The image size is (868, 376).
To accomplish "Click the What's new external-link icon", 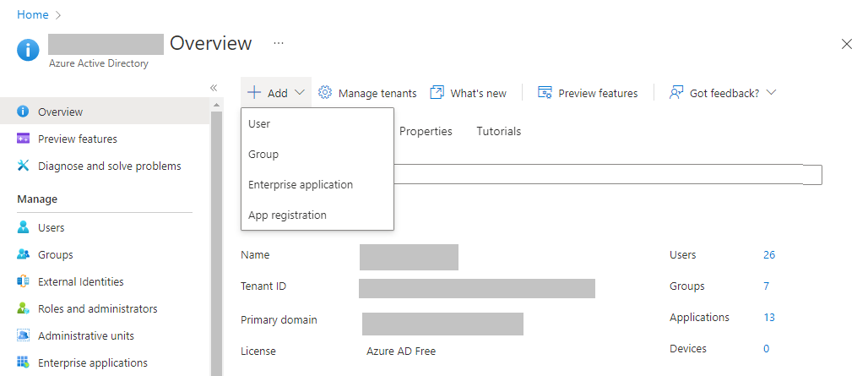I will [437, 92].
